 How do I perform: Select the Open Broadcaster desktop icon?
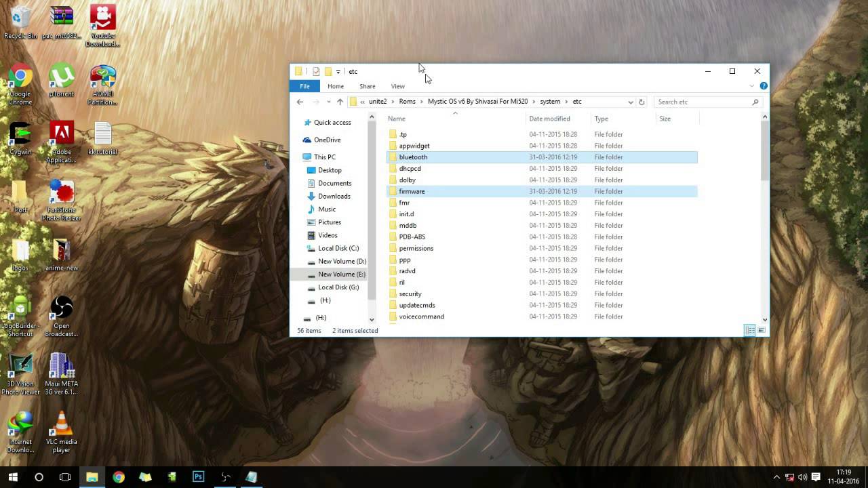[62, 316]
